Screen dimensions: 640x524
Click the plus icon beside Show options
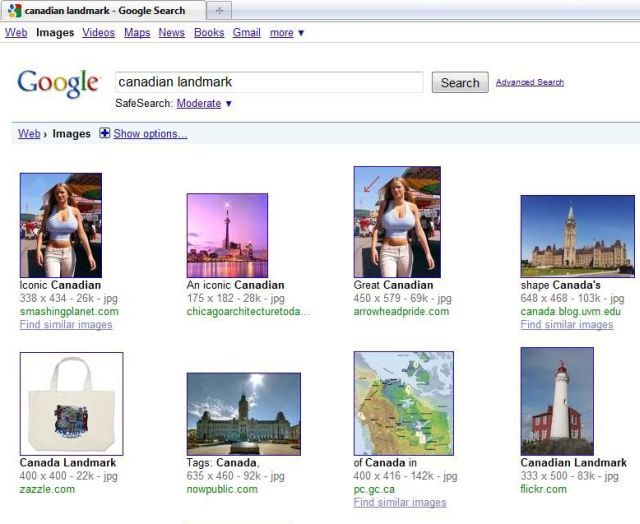(105, 134)
